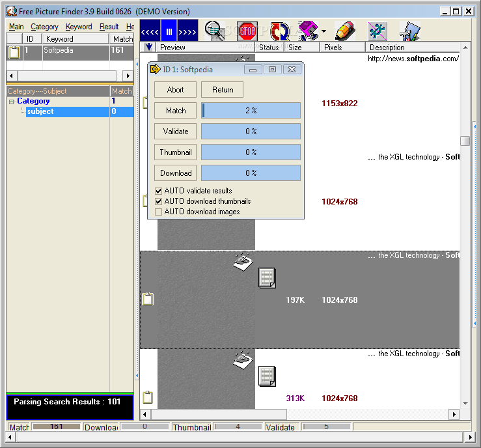Click results horizontal scroll right arrow
This screenshot has width=481, height=448.
(x=454, y=415)
